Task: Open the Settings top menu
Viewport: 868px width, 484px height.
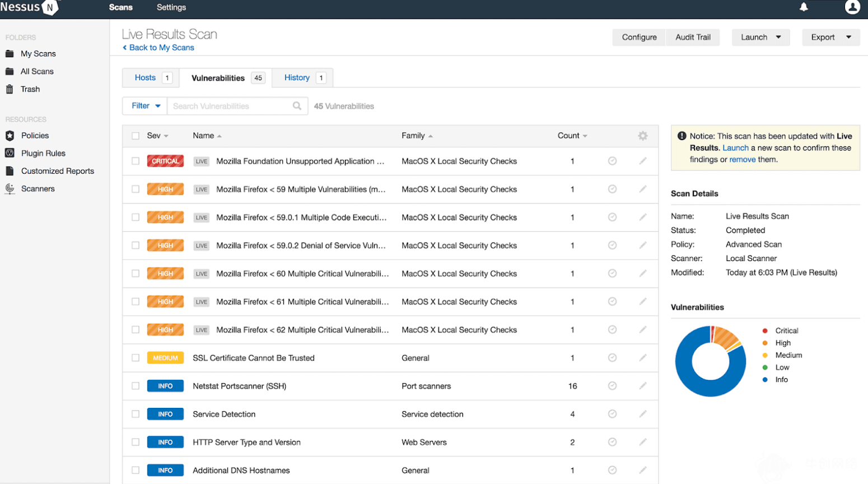Action: pyautogui.click(x=171, y=7)
